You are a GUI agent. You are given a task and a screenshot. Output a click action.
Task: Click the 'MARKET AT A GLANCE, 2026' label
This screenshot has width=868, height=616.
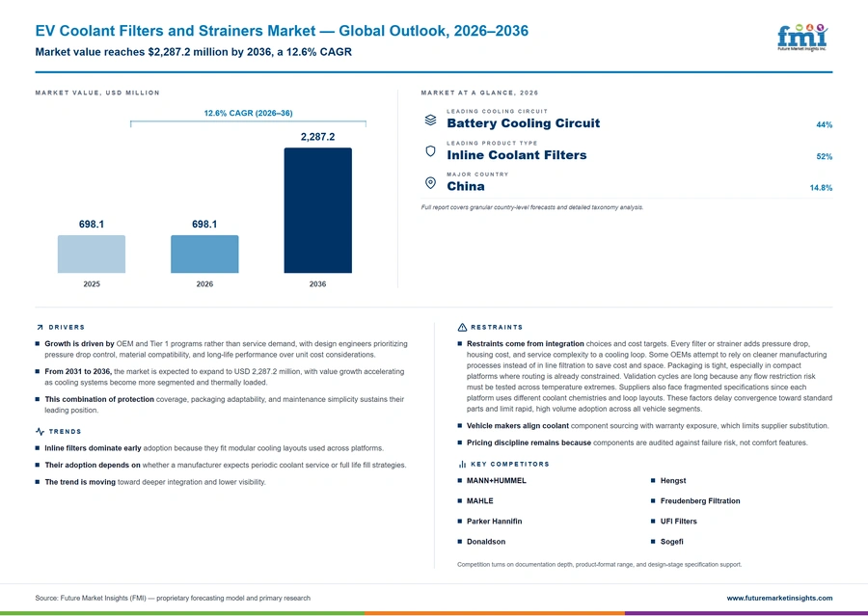479,93
